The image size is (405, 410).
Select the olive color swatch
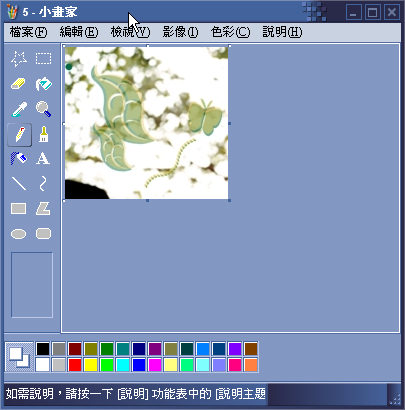91,349
